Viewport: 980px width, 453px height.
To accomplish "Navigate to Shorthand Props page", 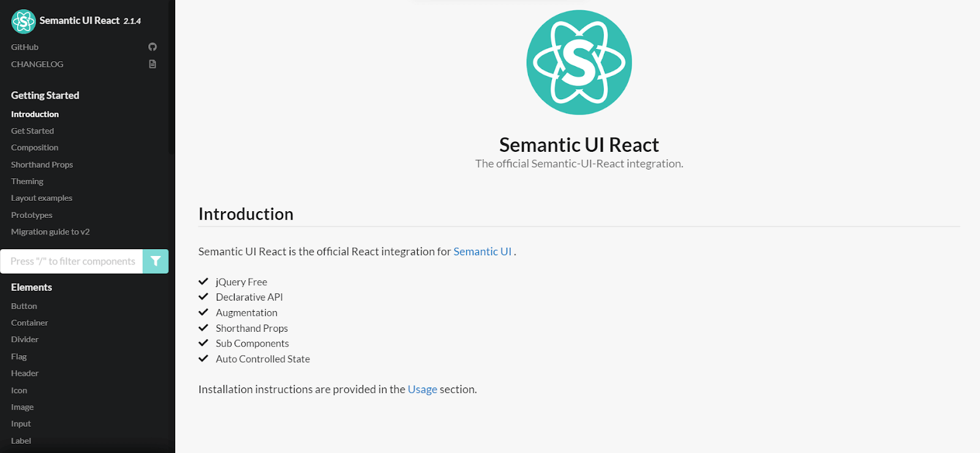I will [x=42, y=164].
